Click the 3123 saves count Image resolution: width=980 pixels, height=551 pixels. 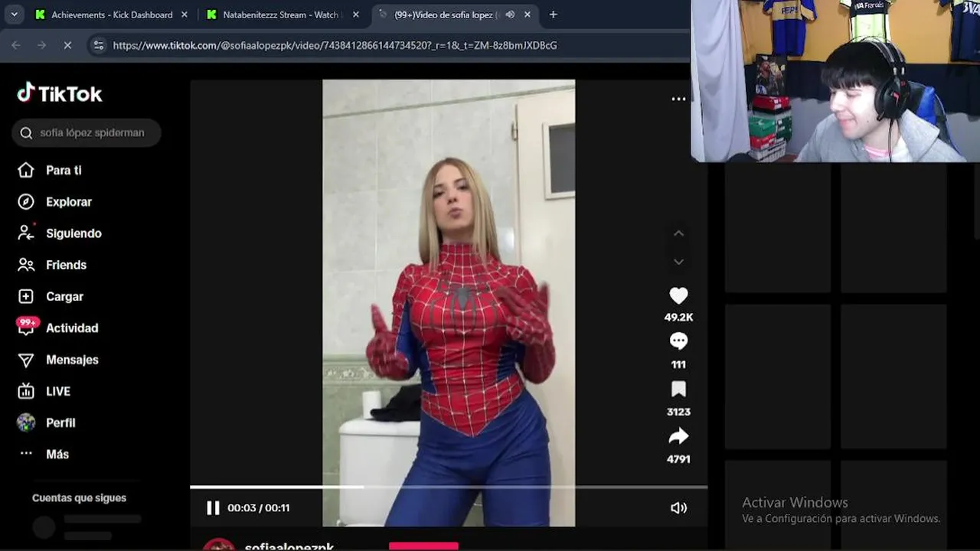(x=678, y=412)
